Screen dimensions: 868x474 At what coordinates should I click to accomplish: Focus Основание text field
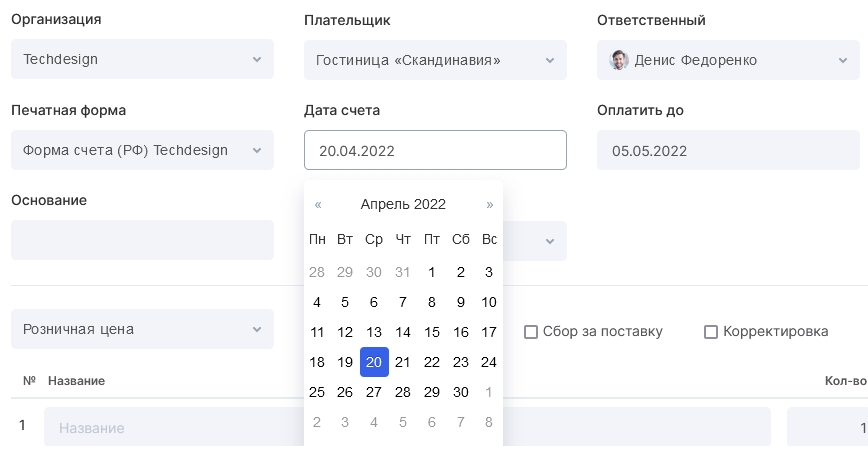(x=142, y=240)
